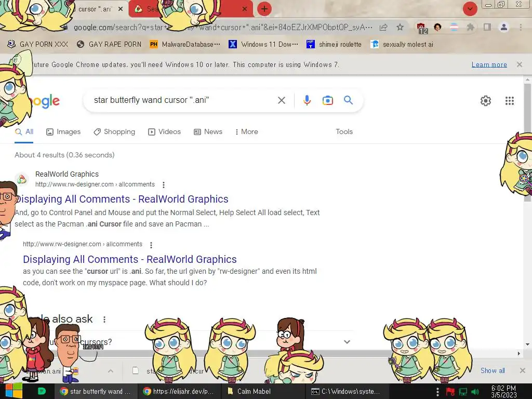Click the volume speaker tray icon
The height and width of the screenshot is (399, 532).
tap(475, 392)
